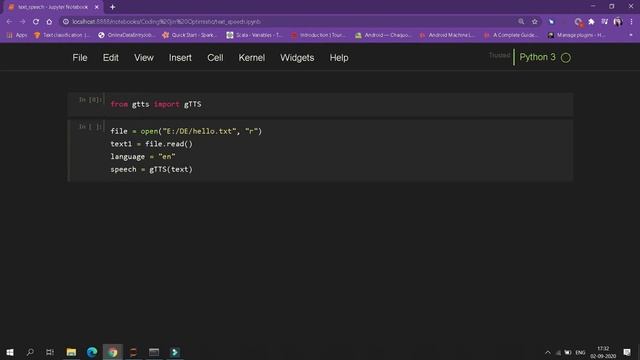Open the Manage plugins bookmark
This screenshot has width=640, height=360.
pyautogui.click(x=576, y=36)
